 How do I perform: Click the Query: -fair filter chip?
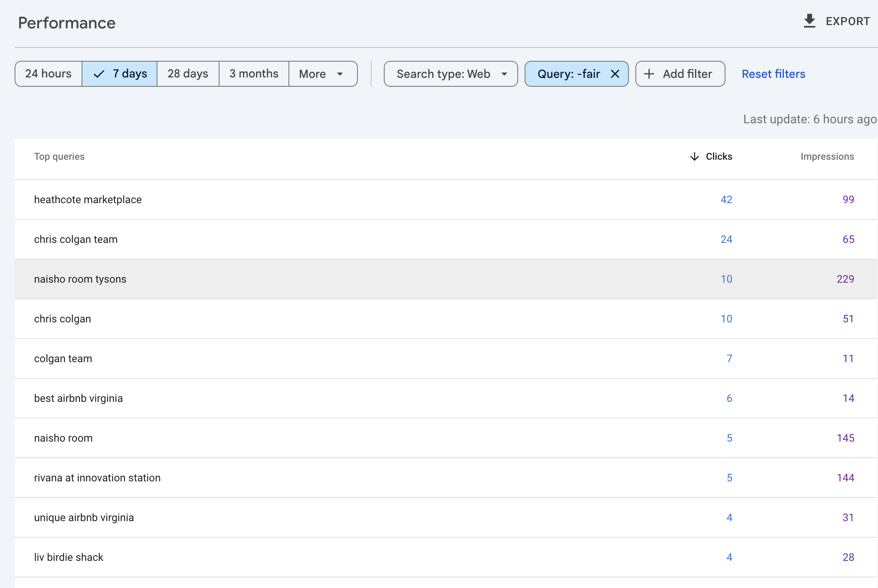pyautogui.click(x=568, y=74)
